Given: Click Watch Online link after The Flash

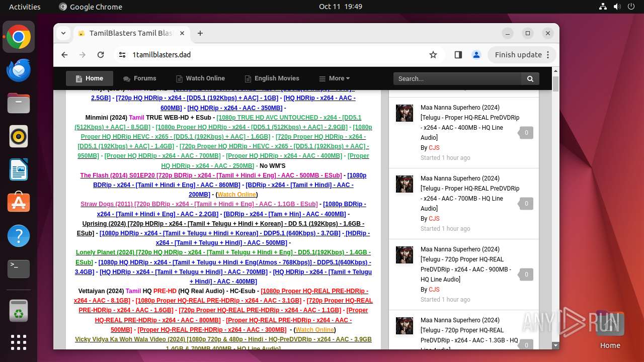Looking at the screenshot, I should (x=236, y=195).
